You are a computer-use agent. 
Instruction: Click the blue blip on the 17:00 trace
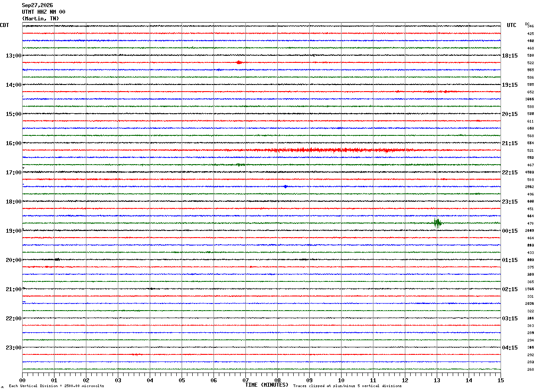[x=286, y=186]
